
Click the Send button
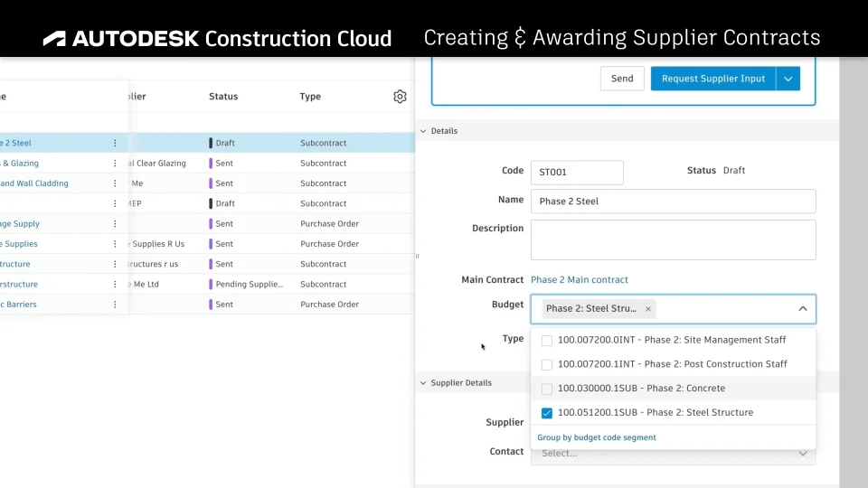click(622, 79)
